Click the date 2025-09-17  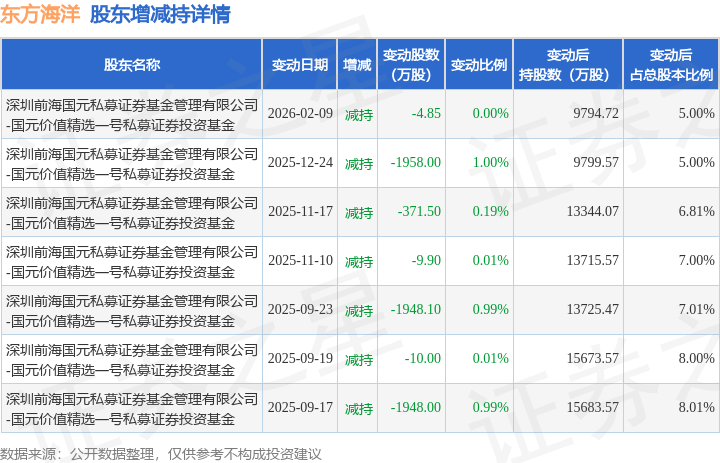[300, 407]
